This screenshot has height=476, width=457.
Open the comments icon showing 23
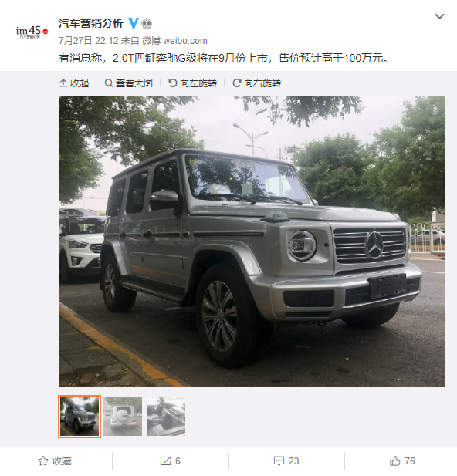[x=286, y=461]
